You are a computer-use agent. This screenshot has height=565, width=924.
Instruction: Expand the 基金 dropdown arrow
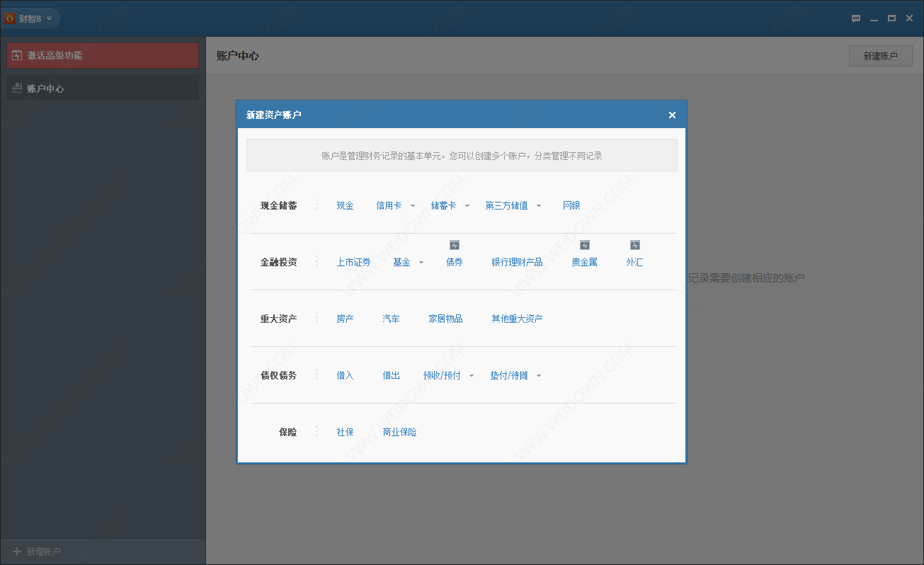(x=421, y=263)
